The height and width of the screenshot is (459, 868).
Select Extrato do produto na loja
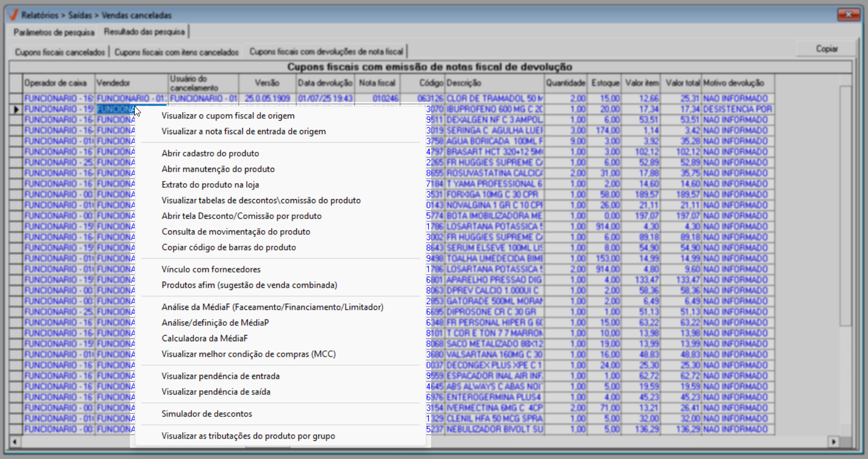[210, 185]
